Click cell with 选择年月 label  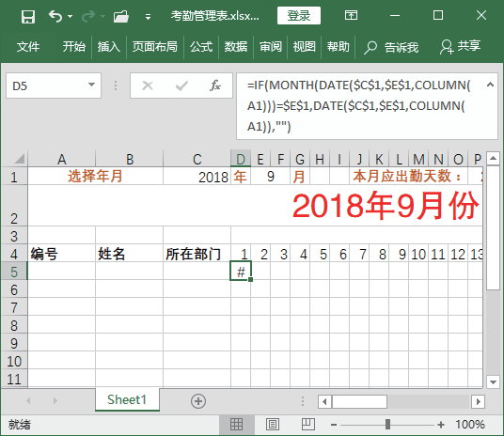click(x=95, y=176)
